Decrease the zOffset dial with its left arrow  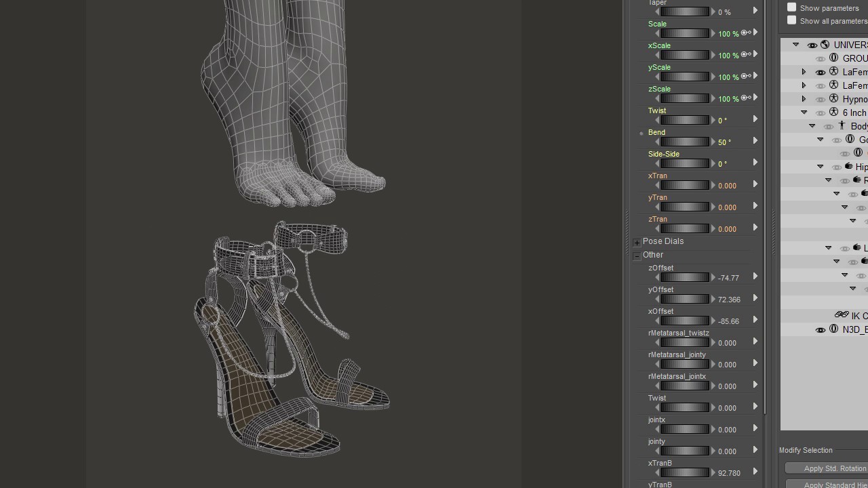[657, 277]
